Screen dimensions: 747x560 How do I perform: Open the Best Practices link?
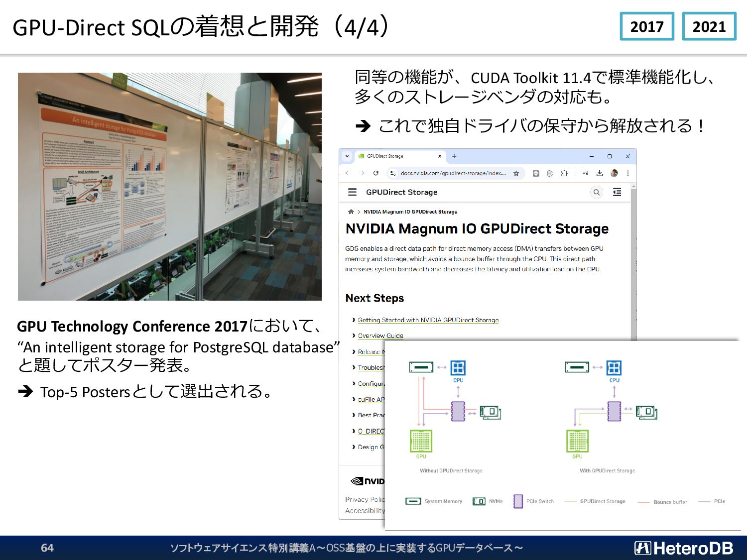(371, 415)
